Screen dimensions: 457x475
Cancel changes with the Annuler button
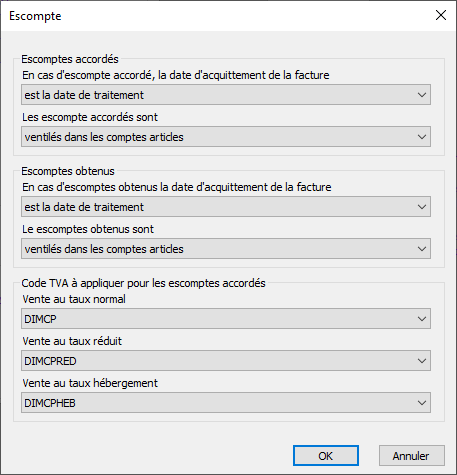click(411, 456)
